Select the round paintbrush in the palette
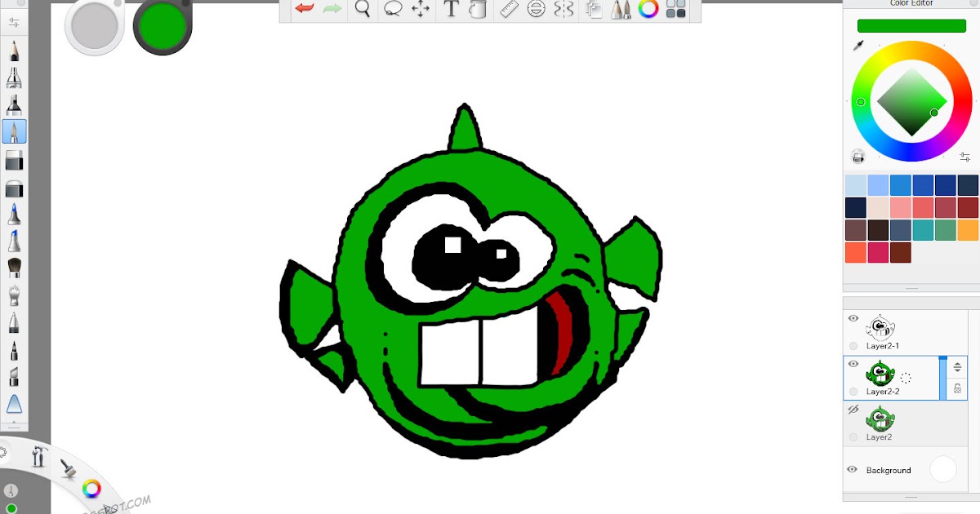This screenshot has height=514, width=980. pos(14,268)
